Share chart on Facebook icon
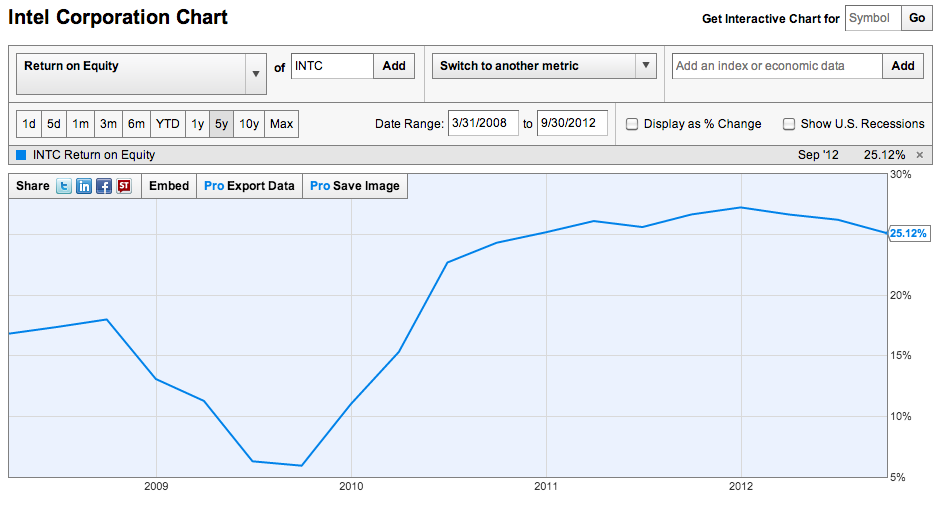Image resolution: width=946 pixels, height=516 pixels. [104, 186]
